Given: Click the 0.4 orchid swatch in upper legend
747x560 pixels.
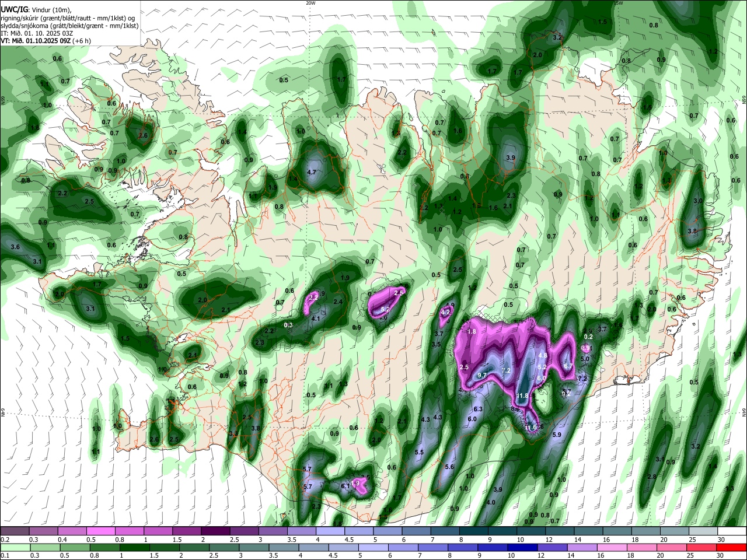Looking at the screenshot, I should pos(72,531).
